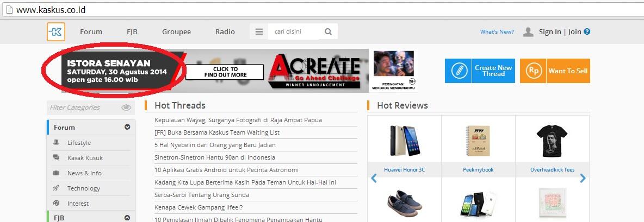Click the News & Info briefcase icon
The height and width of the screenshot is (222, 644).
[x=56, y=173]
